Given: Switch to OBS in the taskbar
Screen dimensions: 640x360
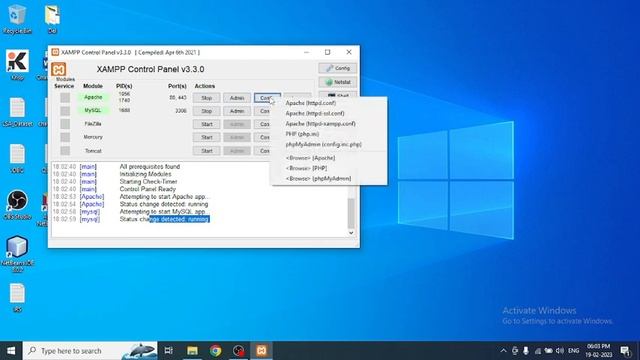Looking at the screenshot, I should [x=238, y=351].
